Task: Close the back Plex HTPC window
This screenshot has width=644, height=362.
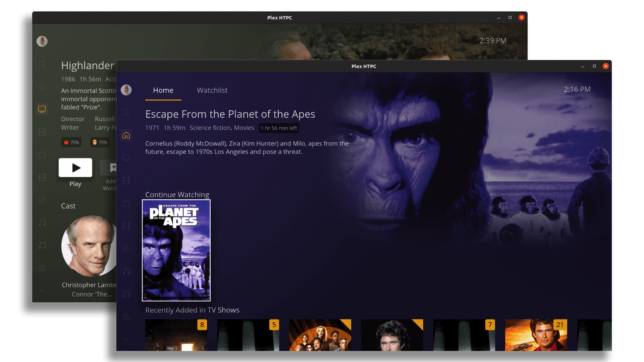Action: (522, 17)
